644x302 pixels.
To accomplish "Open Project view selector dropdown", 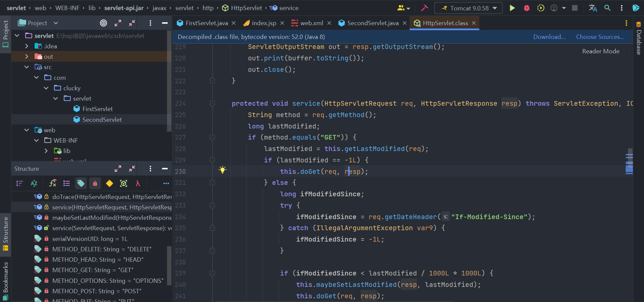I will click(x=38, y=23).
